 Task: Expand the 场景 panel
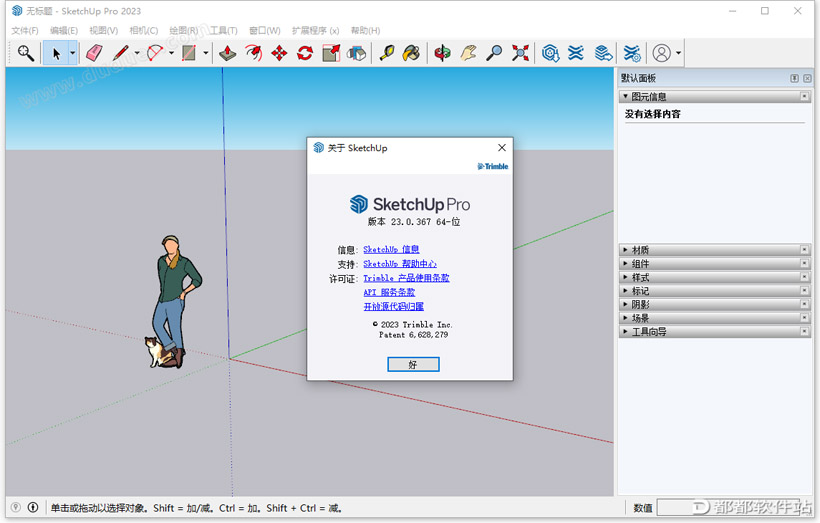coord(625,318)
